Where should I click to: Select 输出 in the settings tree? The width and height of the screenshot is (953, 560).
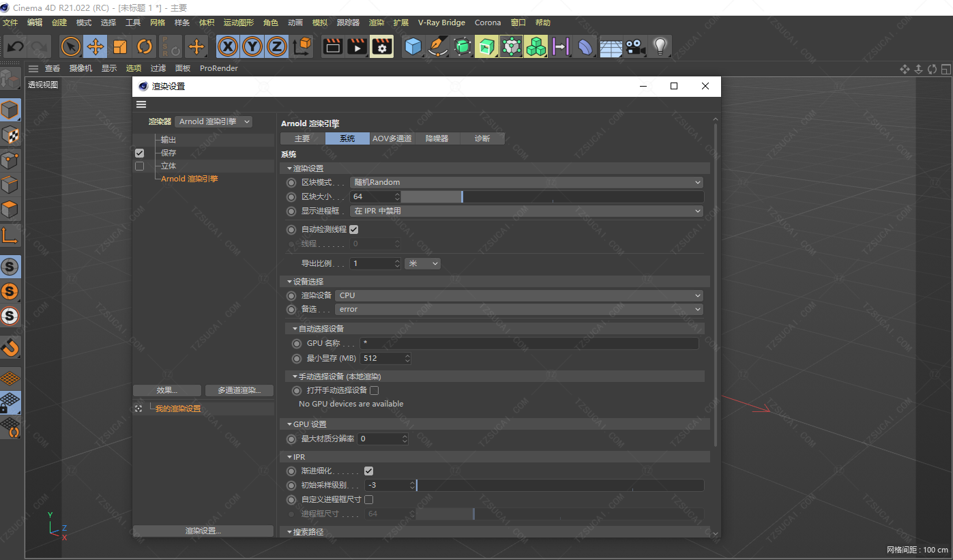coord(168,140)
